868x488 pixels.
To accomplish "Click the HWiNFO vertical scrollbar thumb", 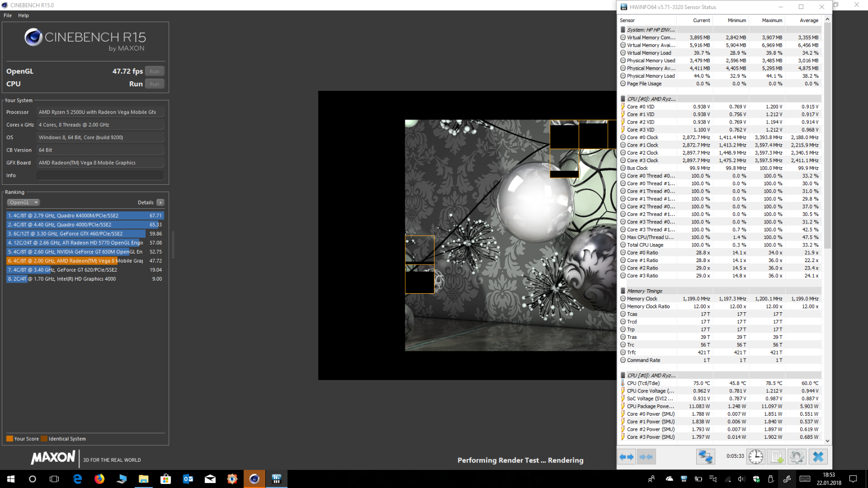I will 827,136.
